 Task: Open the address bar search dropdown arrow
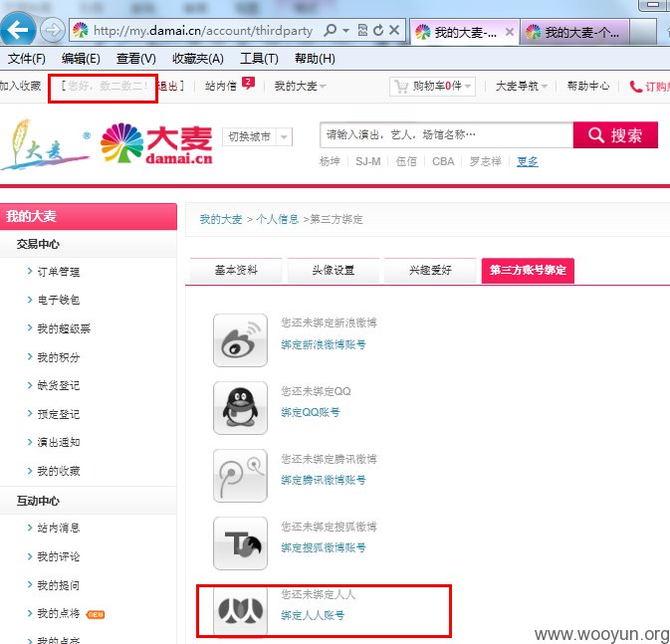coord(346,31)
